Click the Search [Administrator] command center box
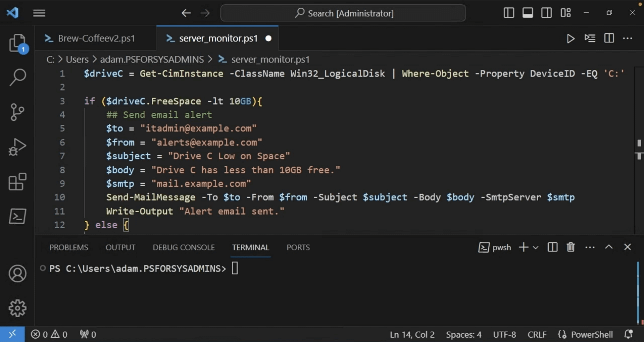 [343, 13]
